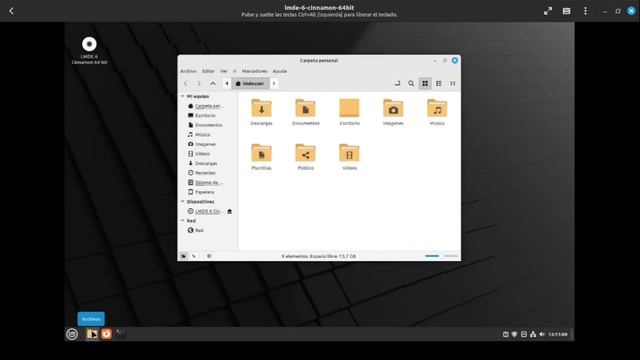640x360 pixels.
Task: Open the Plantillas folder
Action: click(x=261, y=157)
